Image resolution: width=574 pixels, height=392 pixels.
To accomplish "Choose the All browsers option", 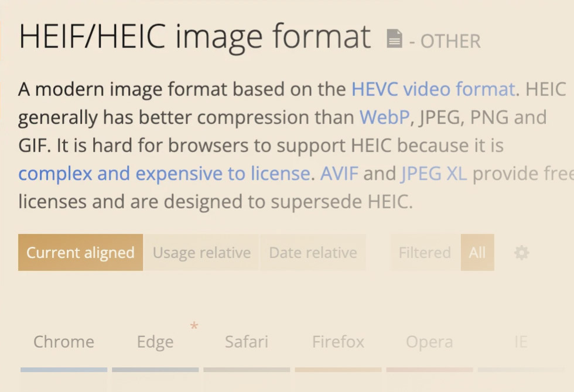I will (477, 252).
